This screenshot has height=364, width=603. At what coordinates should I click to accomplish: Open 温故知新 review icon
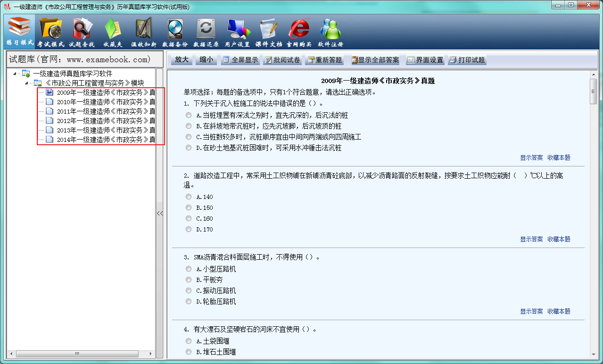click(x=144, y=32)
